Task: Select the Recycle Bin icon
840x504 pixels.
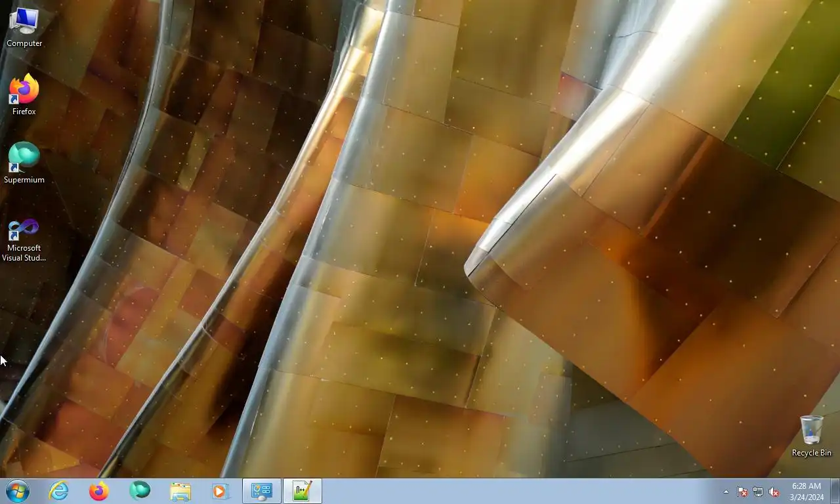Action: [x=811, y=436]
